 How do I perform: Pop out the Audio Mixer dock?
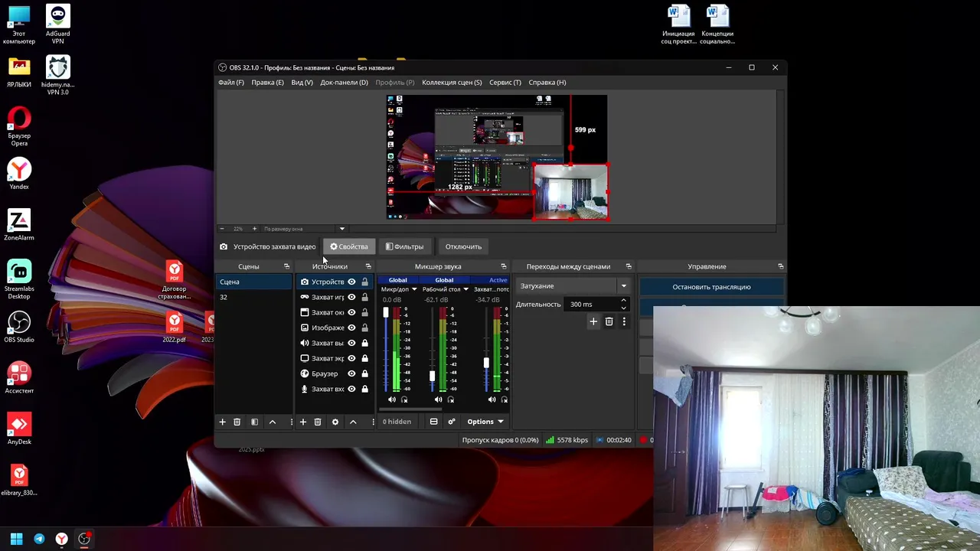503,266
